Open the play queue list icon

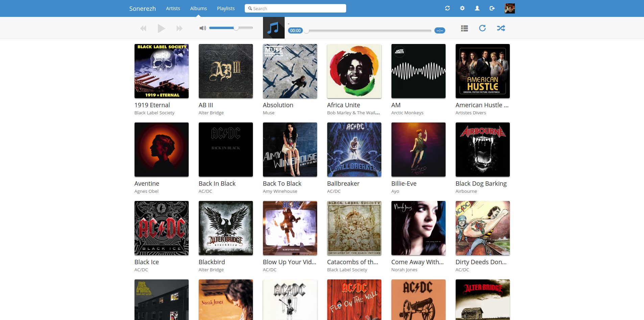[x=464, y=28]
